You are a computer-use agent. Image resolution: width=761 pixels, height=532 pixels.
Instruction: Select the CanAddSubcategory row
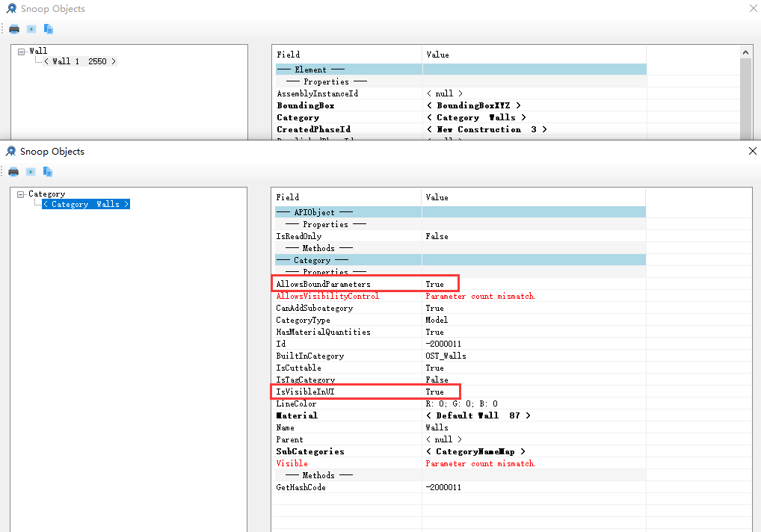[x=460, y=308]
